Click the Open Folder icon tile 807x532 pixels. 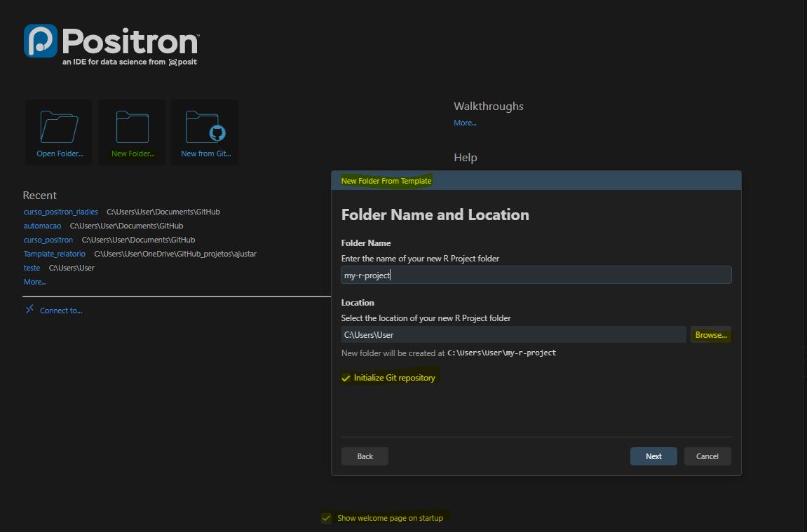click(x=59, y=132)
